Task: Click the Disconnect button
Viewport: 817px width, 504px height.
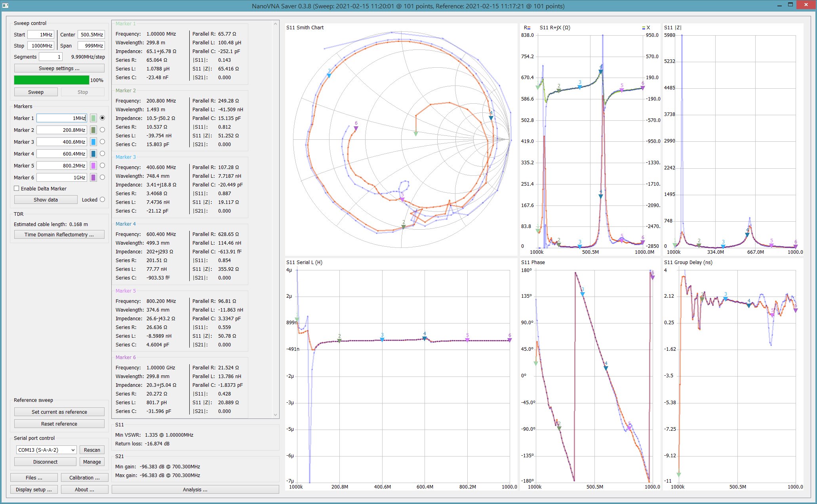Action: [x=45, y=462]
